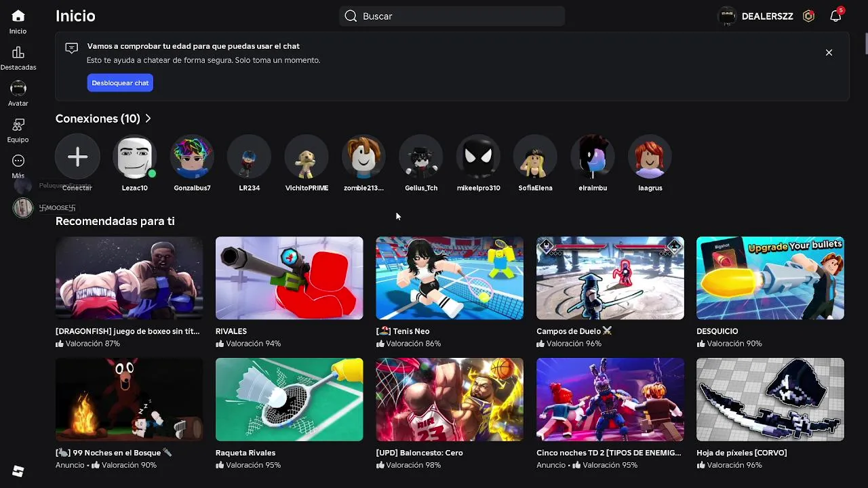Open Equipo section in sidebar

point(18,130)
